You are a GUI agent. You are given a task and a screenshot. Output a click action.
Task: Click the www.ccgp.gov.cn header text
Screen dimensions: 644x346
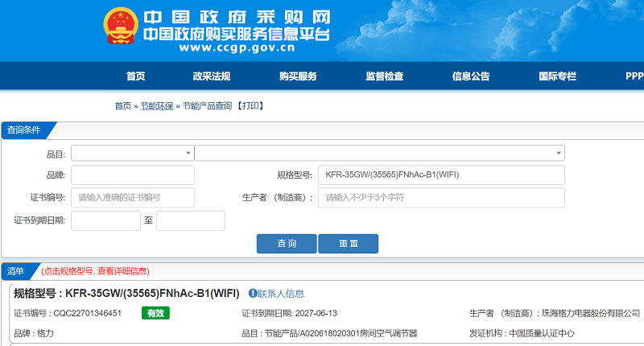pyautogui.click(x=237, y=47)
